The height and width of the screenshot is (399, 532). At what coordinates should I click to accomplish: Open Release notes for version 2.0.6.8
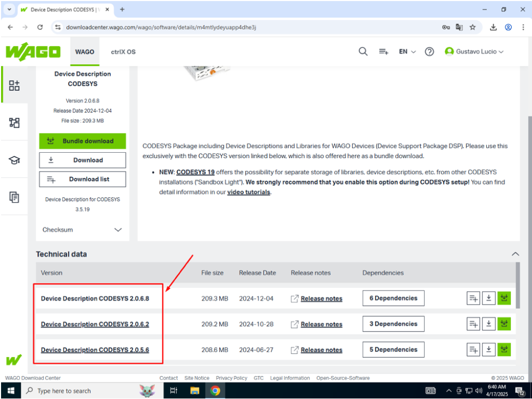(321, 298)
